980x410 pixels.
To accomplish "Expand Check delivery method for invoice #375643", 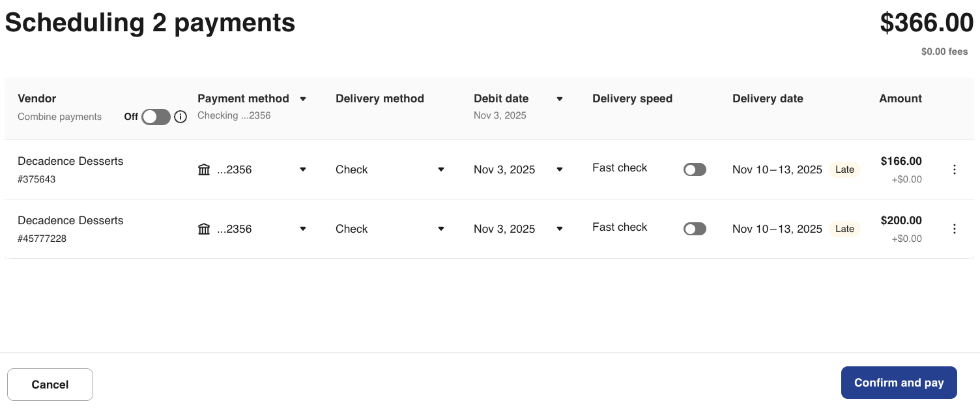I will tap(441, 169).
